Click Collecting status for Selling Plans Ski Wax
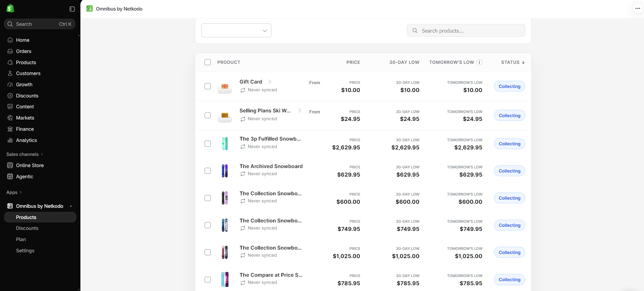The width and height of the screenshot is (644, 291). [x=510, y=115]
